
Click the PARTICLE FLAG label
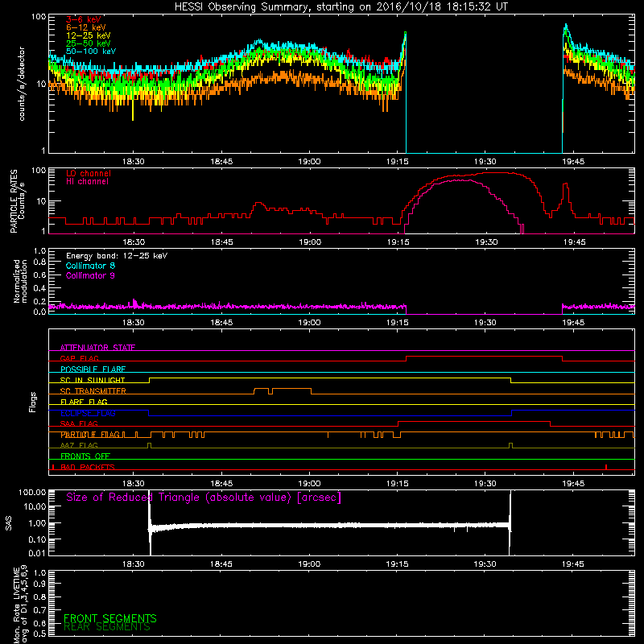[x=90, y=435]
